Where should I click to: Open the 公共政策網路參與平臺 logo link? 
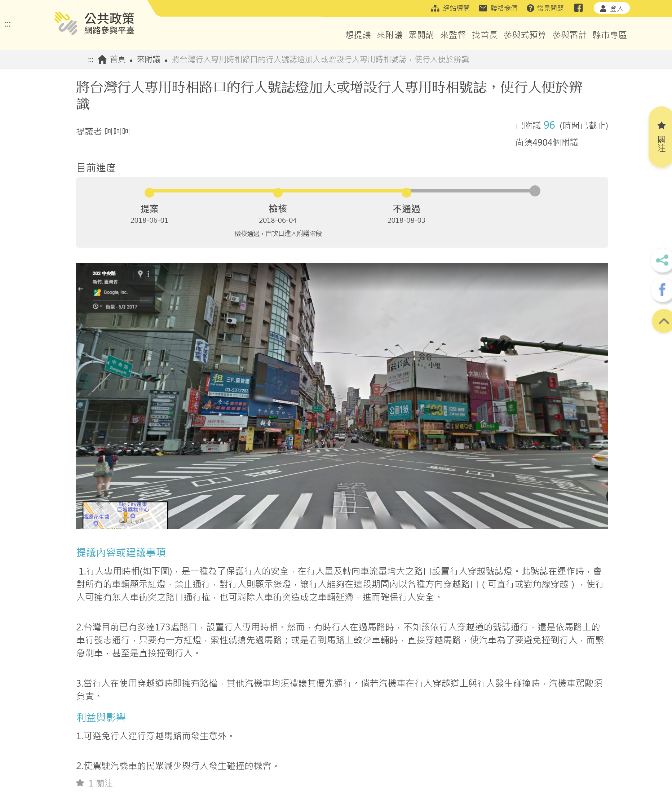click(x=94, y=23)
